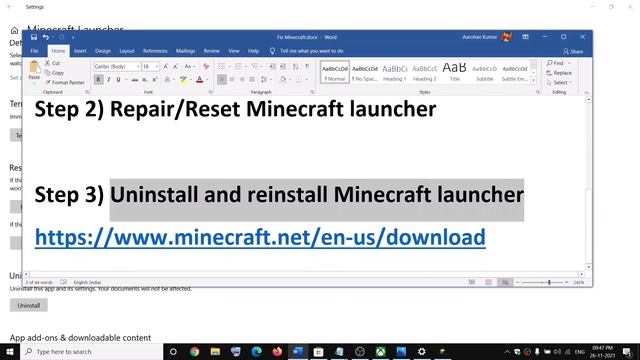Click Home icon in Settings window
Viewport: 640px width, 360px height.
[14, 30]
